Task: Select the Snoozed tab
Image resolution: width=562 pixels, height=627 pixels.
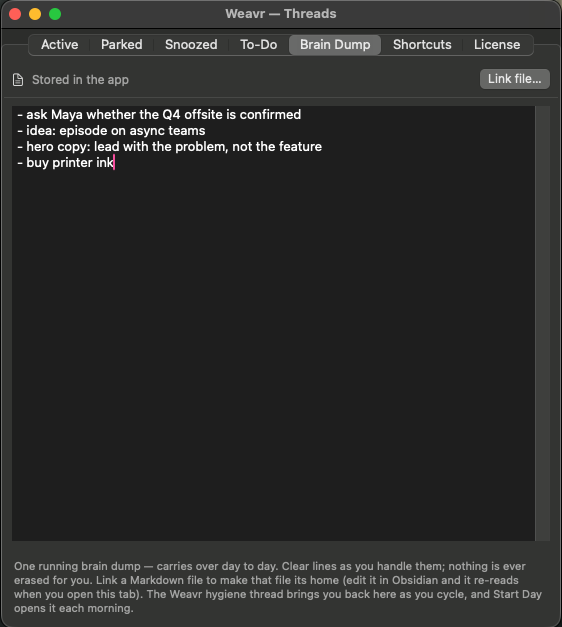Action: (x=191, y=44)
